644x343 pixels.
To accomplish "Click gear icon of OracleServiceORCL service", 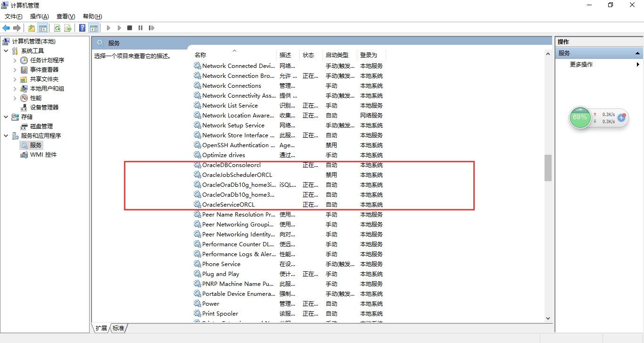I will pyautogui.click(x=198, y=204).
